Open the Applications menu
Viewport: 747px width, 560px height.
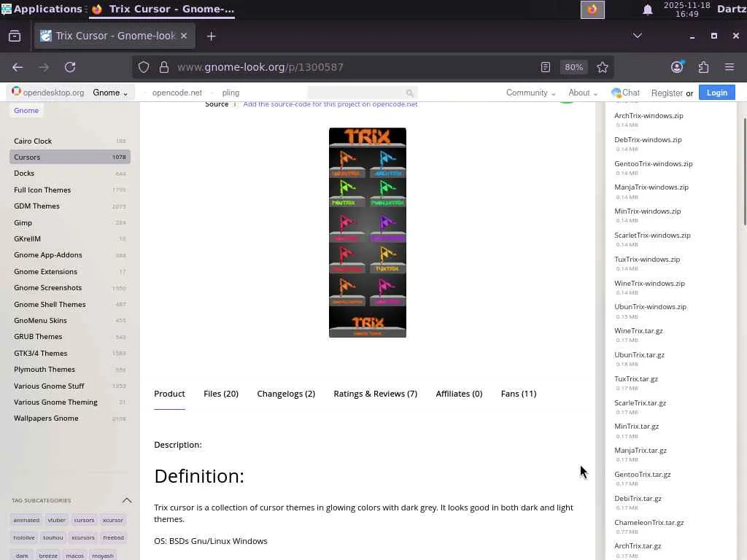[42, 9]
